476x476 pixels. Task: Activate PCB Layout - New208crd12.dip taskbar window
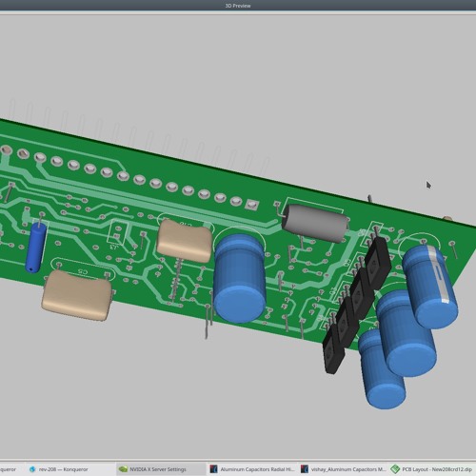[432, 469]
